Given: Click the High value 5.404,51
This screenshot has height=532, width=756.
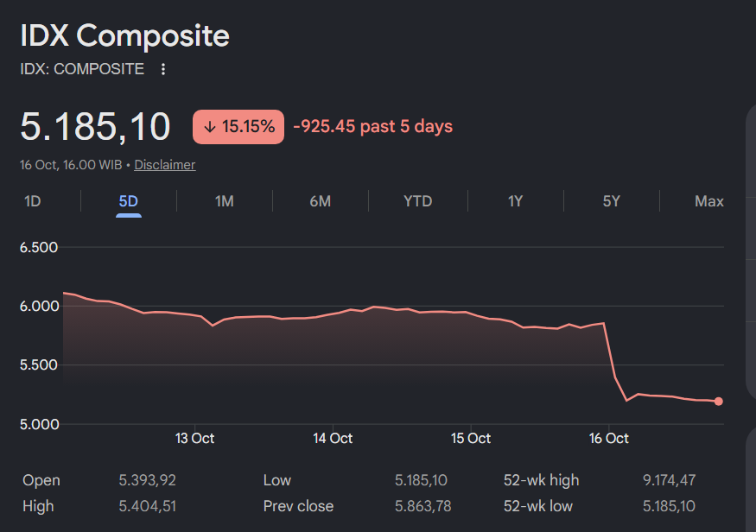Looking at the screenshot, I should click(147, 506).
